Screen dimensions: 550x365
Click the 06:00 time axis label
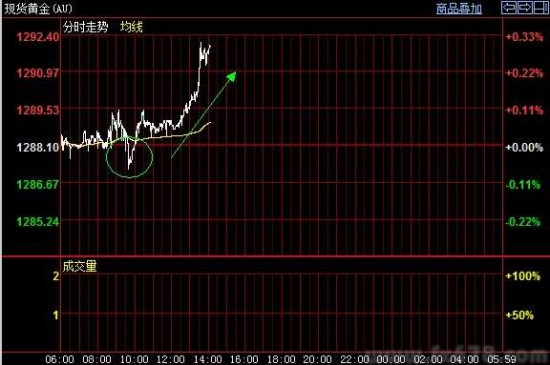[x=60, y=359]
